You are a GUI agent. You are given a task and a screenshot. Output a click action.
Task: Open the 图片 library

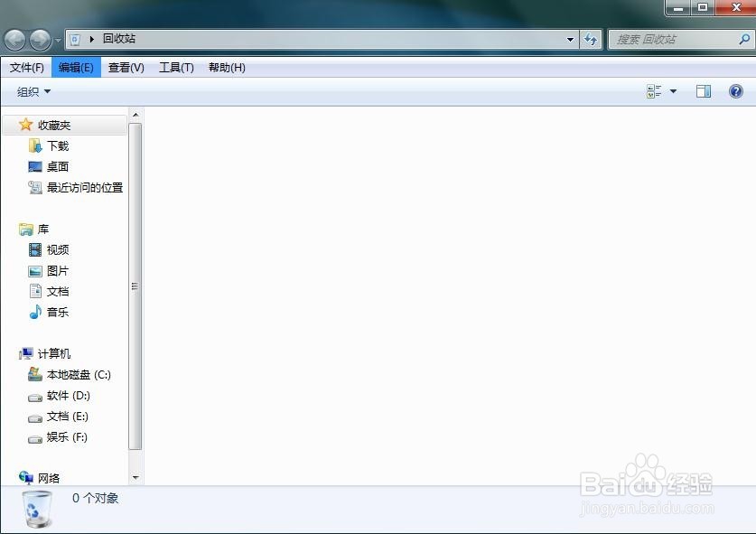point(58,271)
